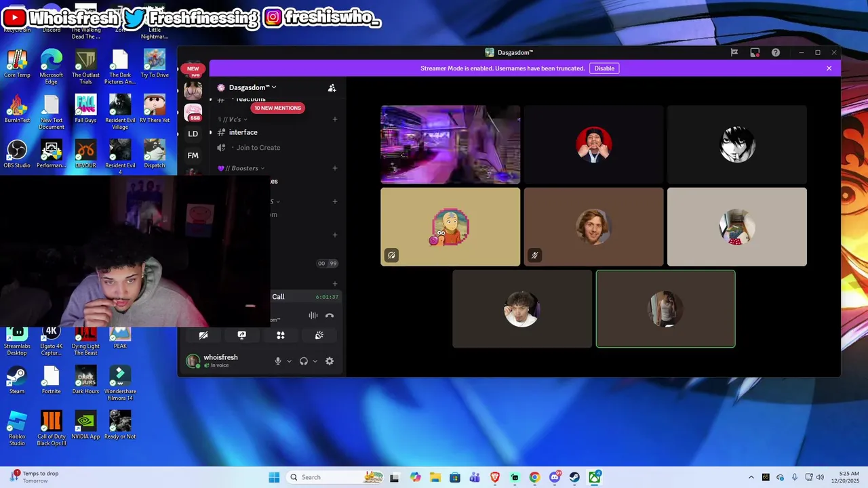
Task: Share your screen in voice panel
Action: click(x=242, y=335)
